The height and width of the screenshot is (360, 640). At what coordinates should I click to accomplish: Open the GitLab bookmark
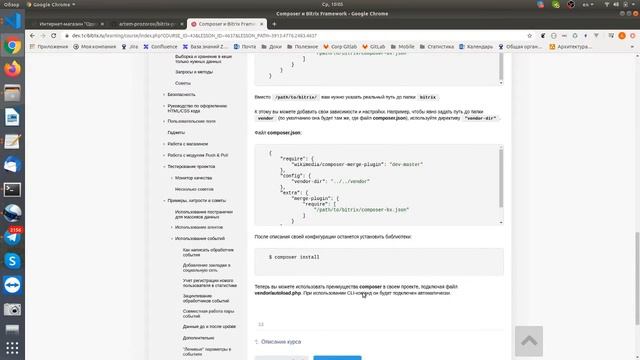[374, 47]
